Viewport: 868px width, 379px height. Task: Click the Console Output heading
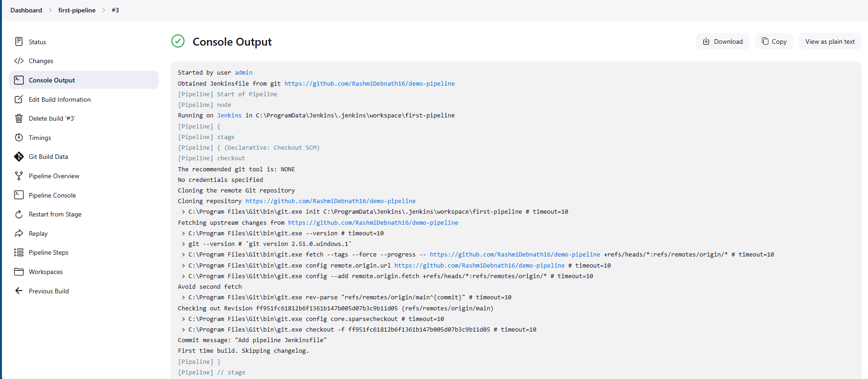pos(232,42)
